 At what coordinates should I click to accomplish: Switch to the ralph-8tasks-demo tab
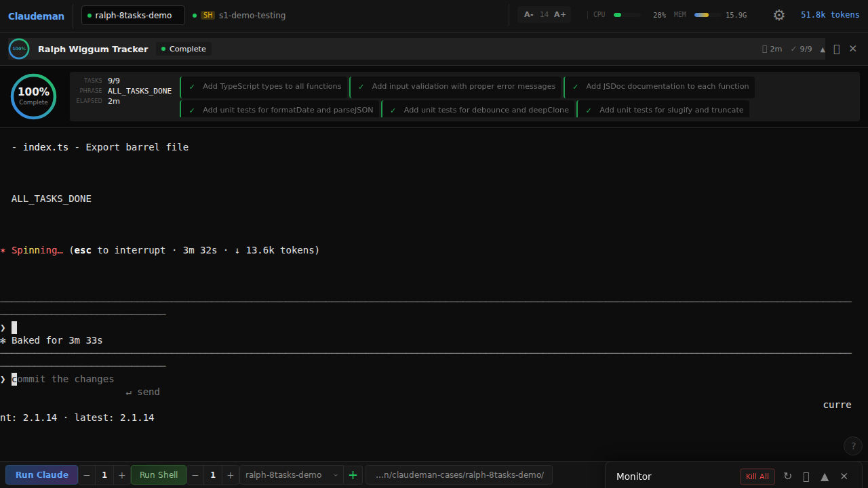133,15
